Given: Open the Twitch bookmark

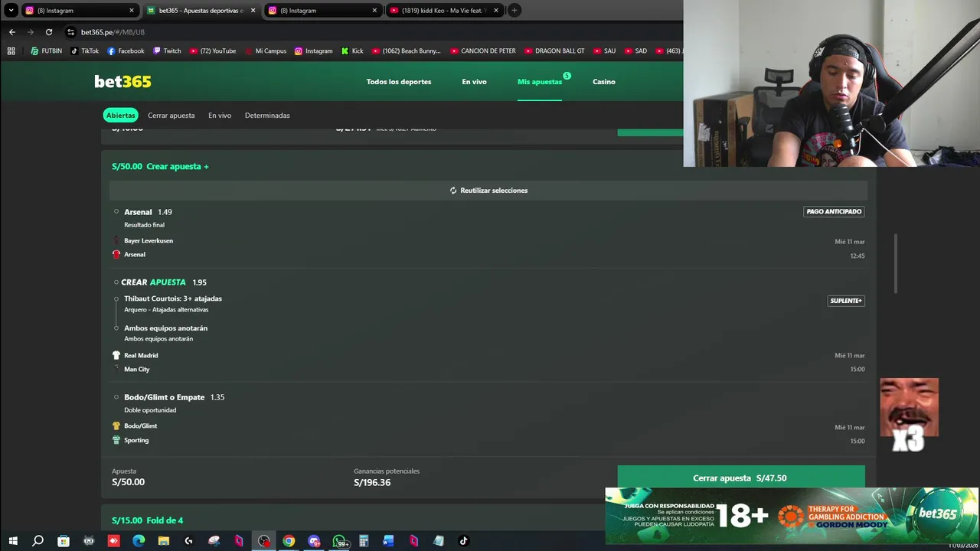Looking at the screenshot, I should (x=167, y=51).
